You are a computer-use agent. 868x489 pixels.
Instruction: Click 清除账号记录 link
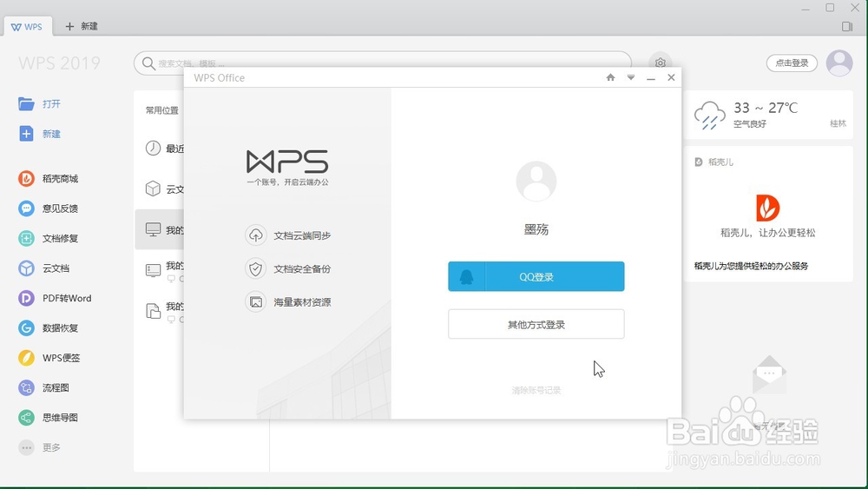pyautogui.click(x=536, y=391)
